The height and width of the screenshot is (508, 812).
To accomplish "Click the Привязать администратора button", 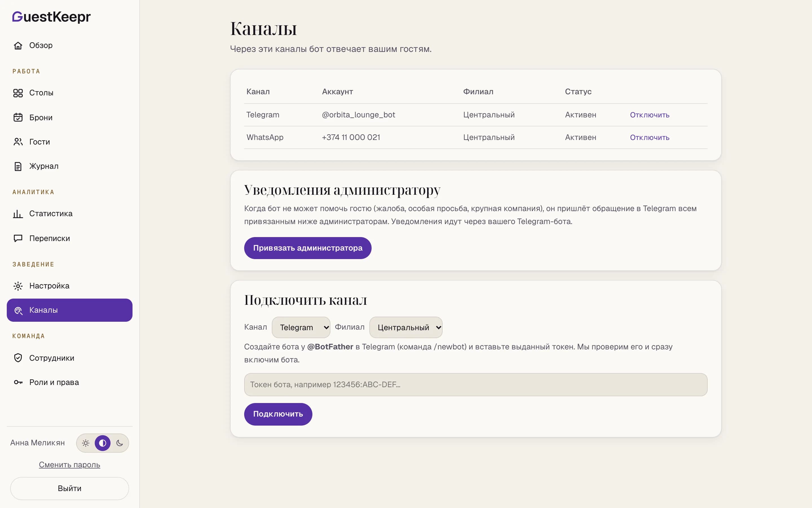I will [308, 248].
